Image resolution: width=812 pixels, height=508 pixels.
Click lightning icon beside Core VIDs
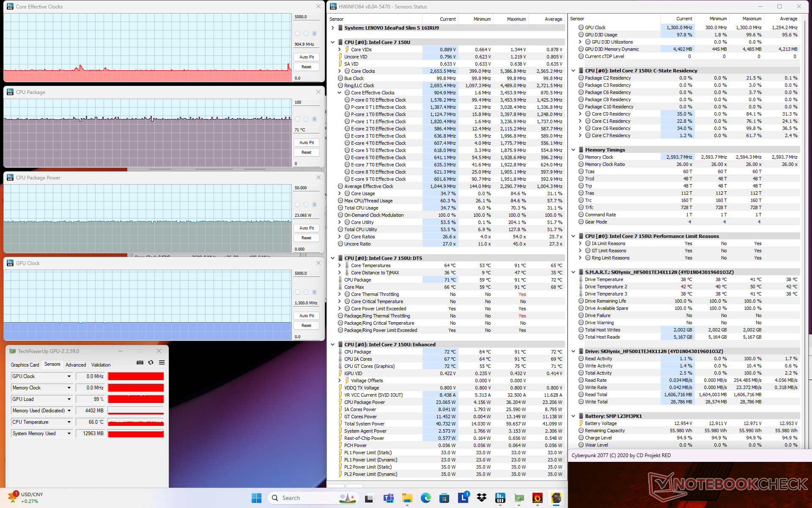click(x=347, y=50)
